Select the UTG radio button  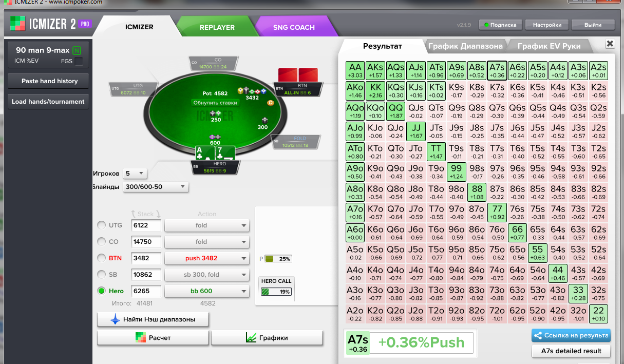pyautogui.click(x=102, y=225)
